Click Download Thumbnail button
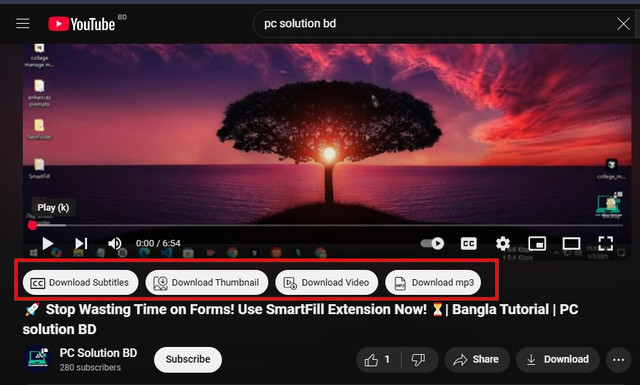This screenshot has height=385, width=640. click(x=207, y=283)
